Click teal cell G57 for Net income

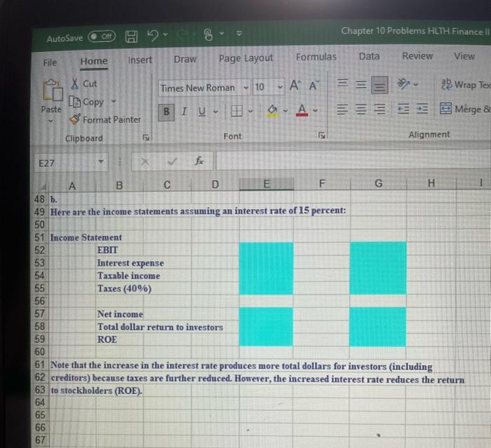(x=377, y=313)
